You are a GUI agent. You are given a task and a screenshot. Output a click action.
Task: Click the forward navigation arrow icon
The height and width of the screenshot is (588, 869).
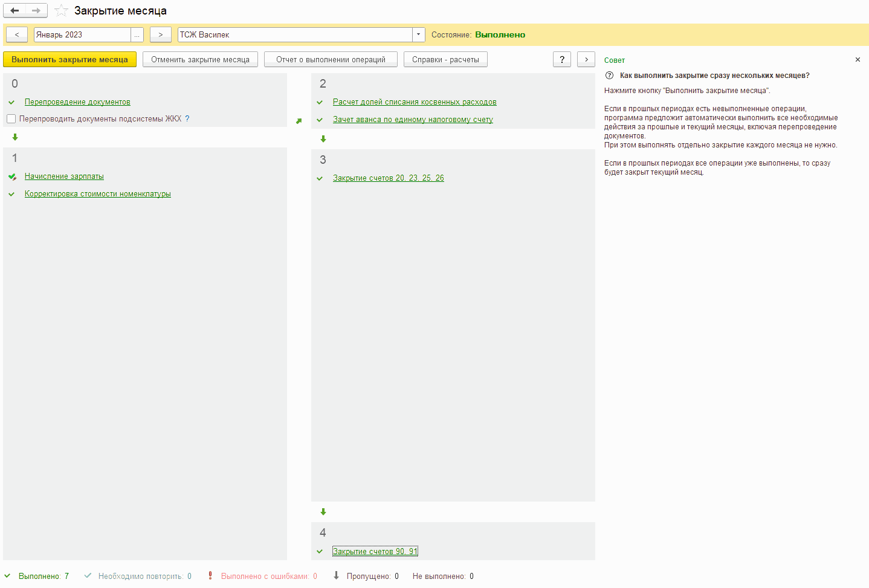coord(36,10)
